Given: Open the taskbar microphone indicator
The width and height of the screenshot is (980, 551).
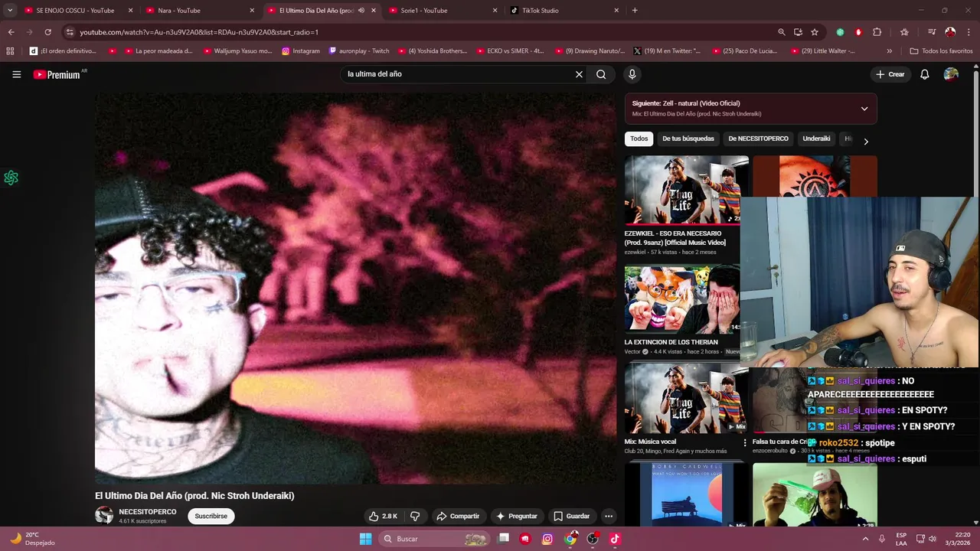Looking at the screenshot, I should pos(881,539).
